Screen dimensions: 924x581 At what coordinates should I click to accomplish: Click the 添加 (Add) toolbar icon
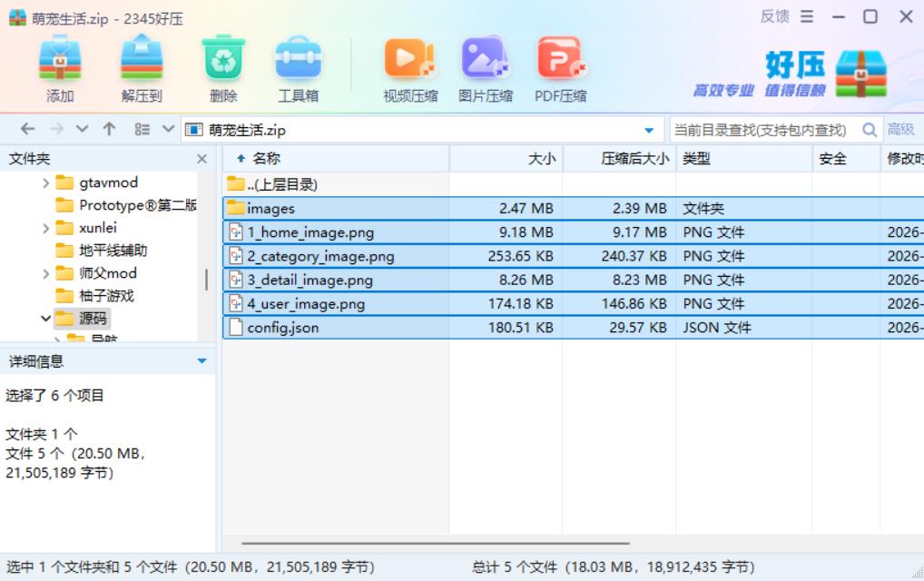[x=60, y=60]
